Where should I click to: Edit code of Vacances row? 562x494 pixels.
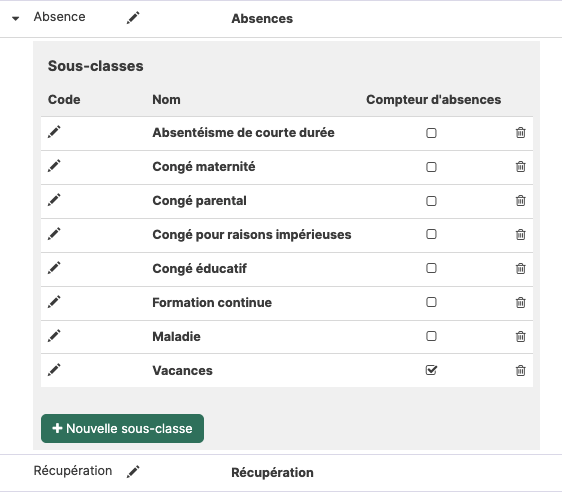[54, 370]
